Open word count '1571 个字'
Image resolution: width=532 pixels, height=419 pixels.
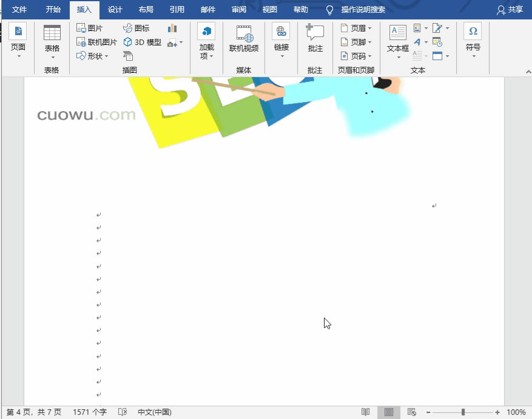coord(90,412)
